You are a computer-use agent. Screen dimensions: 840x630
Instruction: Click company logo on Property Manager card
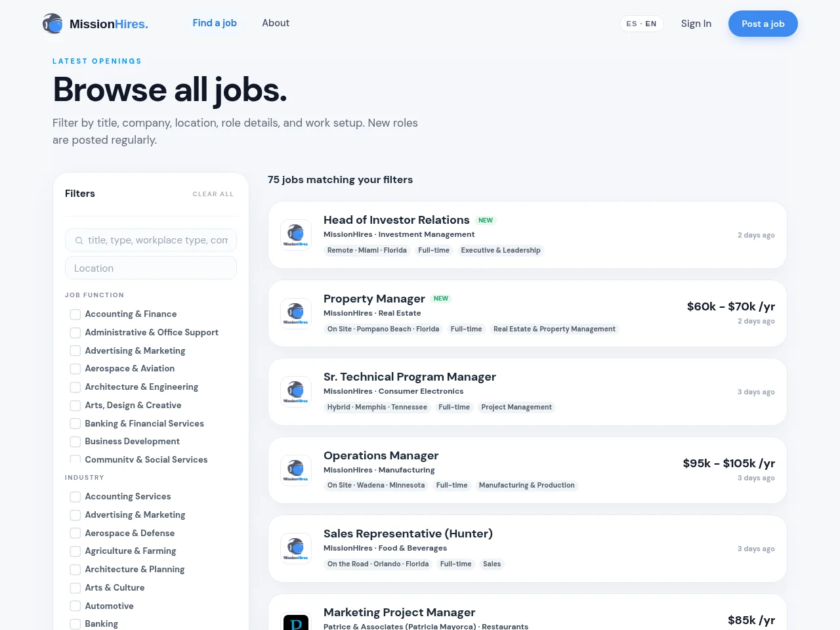click(x=296, y=314)
